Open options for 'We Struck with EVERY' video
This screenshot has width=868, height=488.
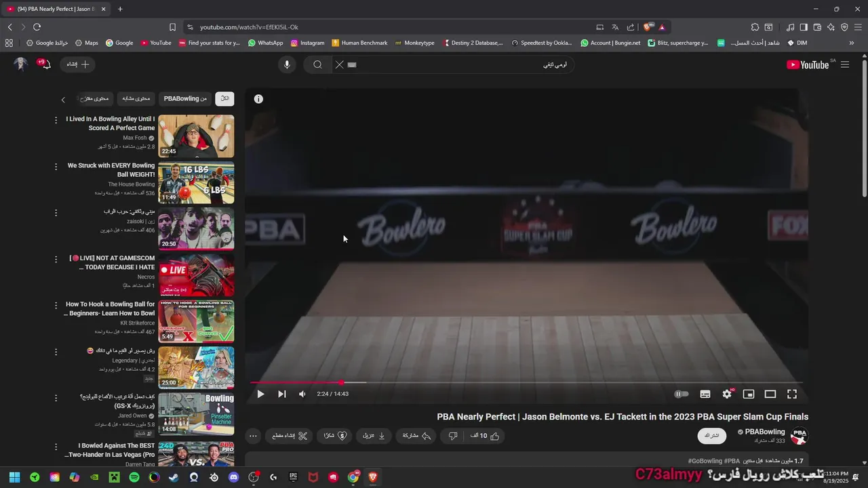point(56,167)
